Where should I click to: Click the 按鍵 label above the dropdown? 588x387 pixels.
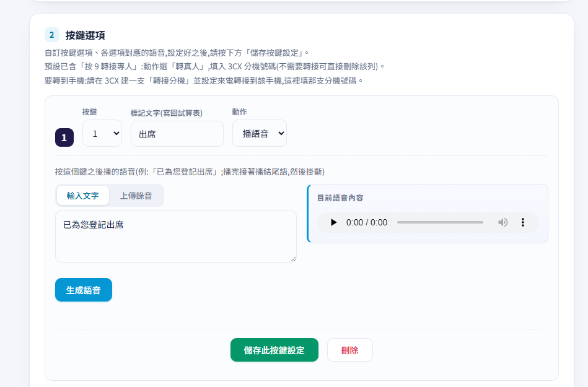point(90,111)
